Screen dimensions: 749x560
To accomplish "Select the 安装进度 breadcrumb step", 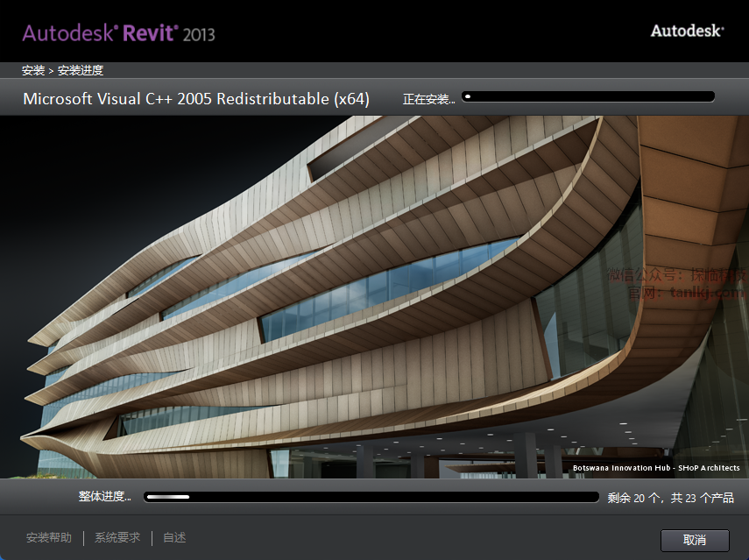I will coord(81,71).
